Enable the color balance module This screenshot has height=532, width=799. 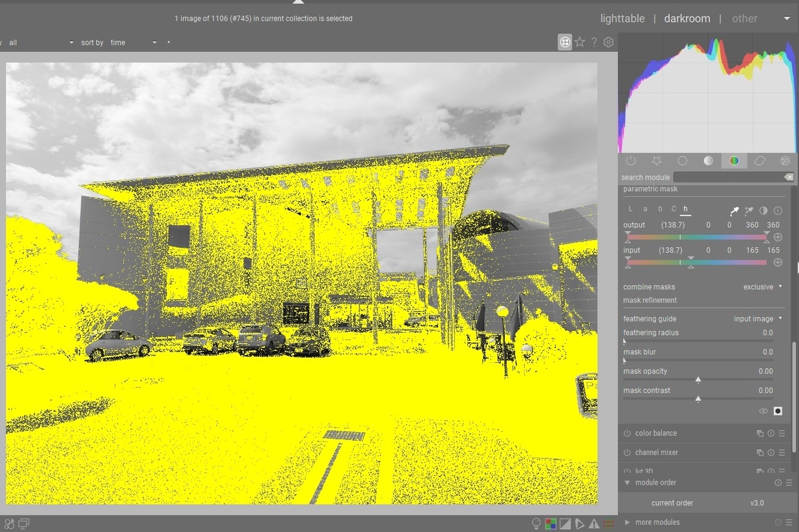pyautogui.click(x=627, y=433)
